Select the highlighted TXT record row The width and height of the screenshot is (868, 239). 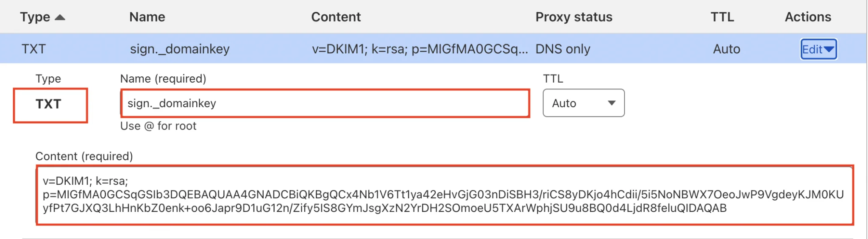coord(433,49)
